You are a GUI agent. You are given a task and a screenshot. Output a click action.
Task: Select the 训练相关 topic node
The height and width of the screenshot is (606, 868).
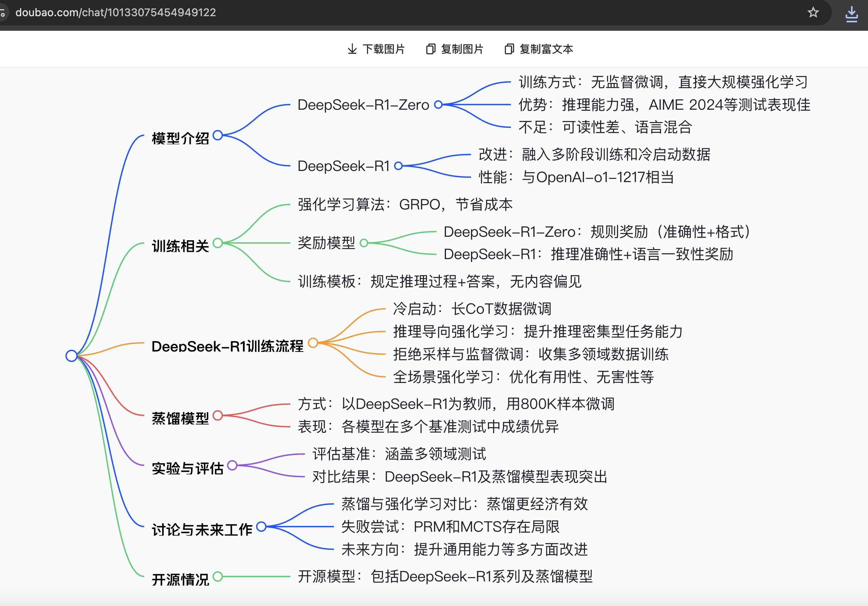pyautogui.click(x=180, y=246)
